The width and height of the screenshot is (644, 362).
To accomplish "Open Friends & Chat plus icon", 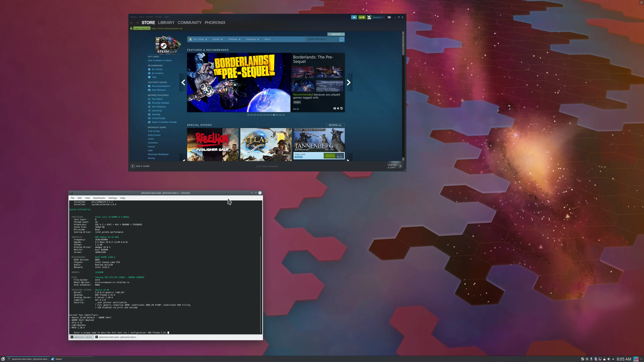I will pos(400,166).
